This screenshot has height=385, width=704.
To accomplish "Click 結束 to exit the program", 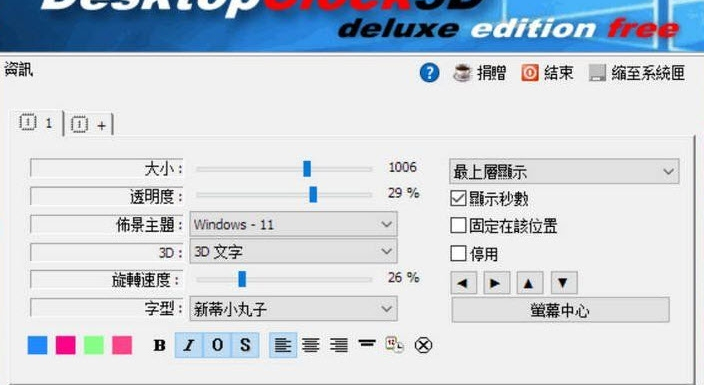I will click(x=559, y=73).
